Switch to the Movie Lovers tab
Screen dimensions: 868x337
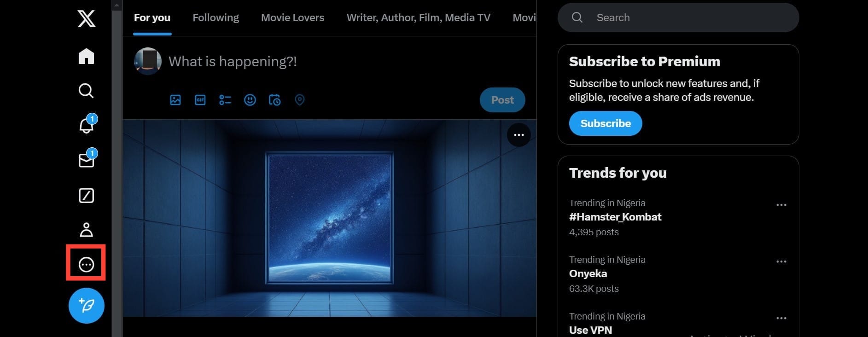tap(292, 17)
